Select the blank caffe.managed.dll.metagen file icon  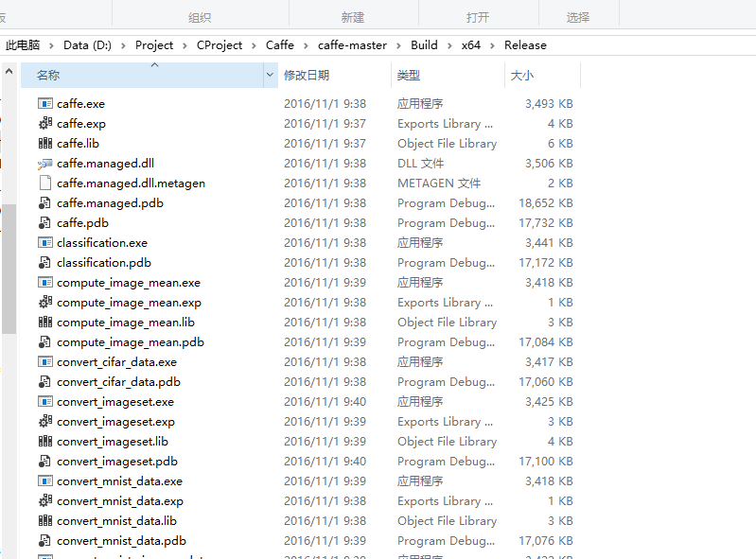tap(44, 183)
